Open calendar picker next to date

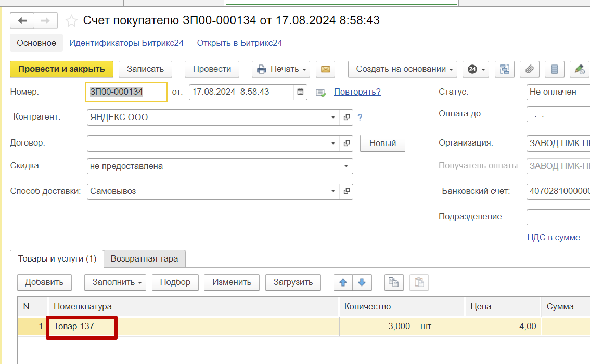(300, 92)
